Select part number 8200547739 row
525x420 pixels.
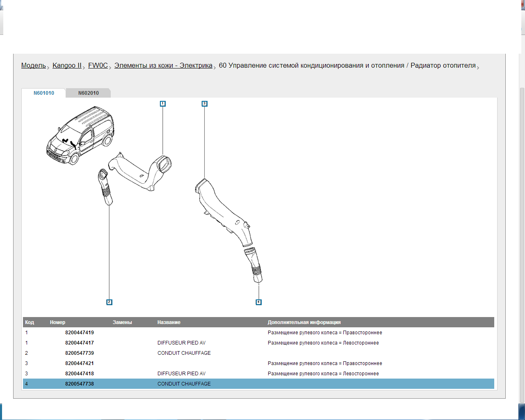coord(258,353)
